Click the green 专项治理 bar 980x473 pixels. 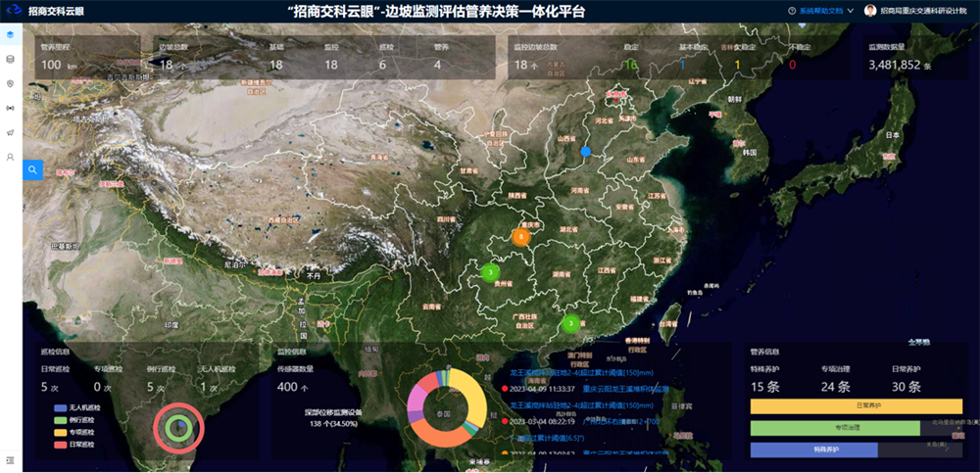(834, 428)
